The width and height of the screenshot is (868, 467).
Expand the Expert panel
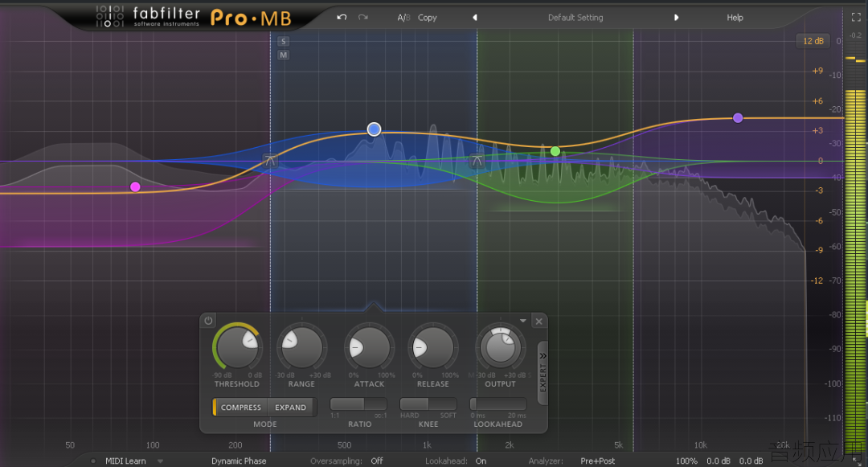(x=543, y=373)
